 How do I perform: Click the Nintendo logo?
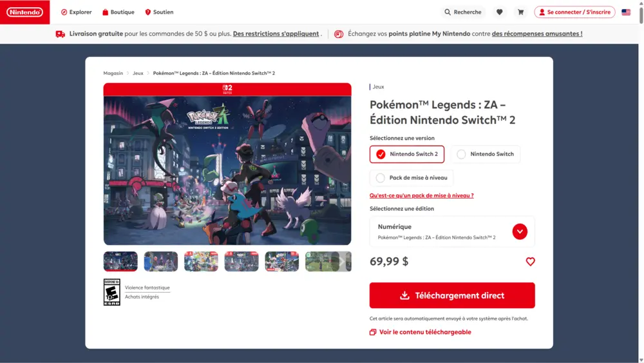tap(24, 12)
